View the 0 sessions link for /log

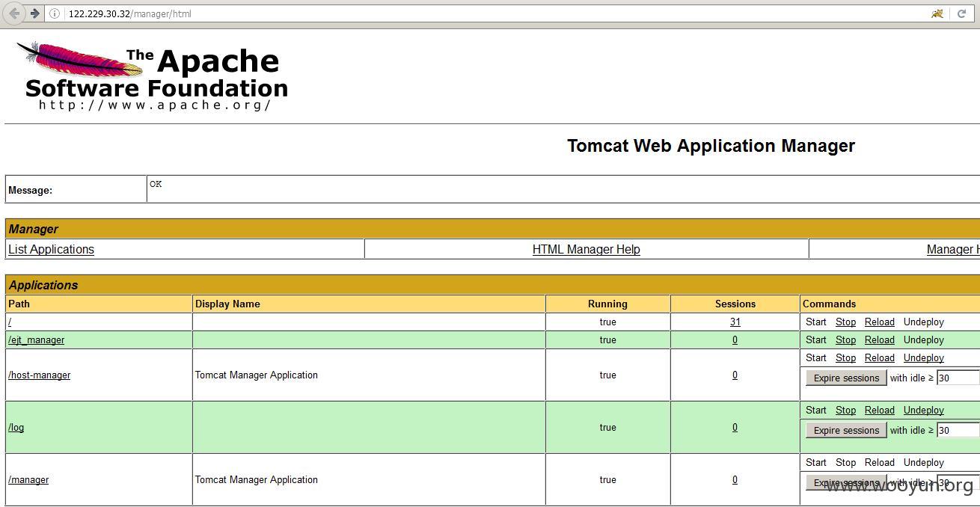pos(735,427)
